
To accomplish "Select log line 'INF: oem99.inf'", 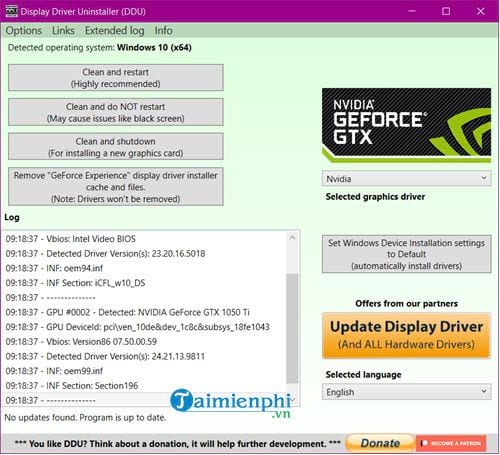I will click(x=54, y=371).
